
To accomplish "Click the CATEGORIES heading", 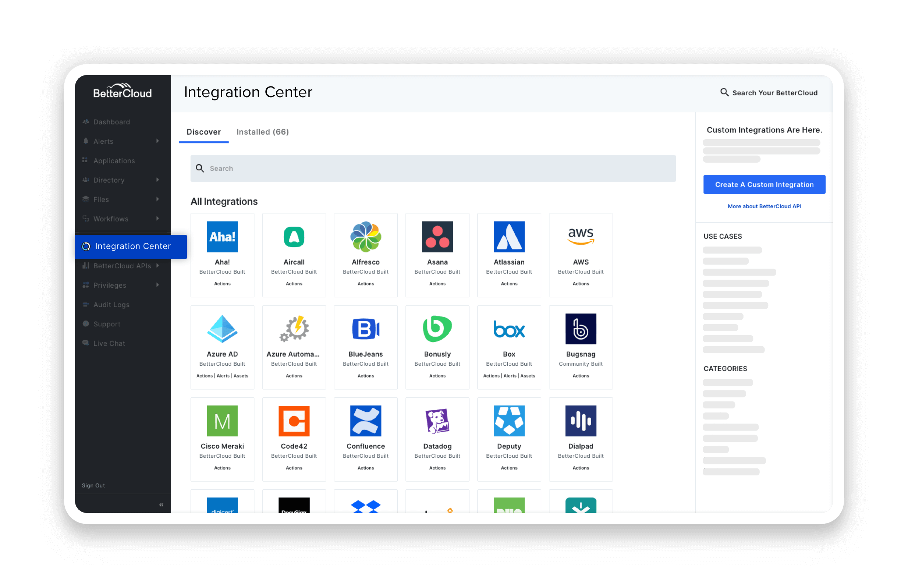I will point(725,369).
